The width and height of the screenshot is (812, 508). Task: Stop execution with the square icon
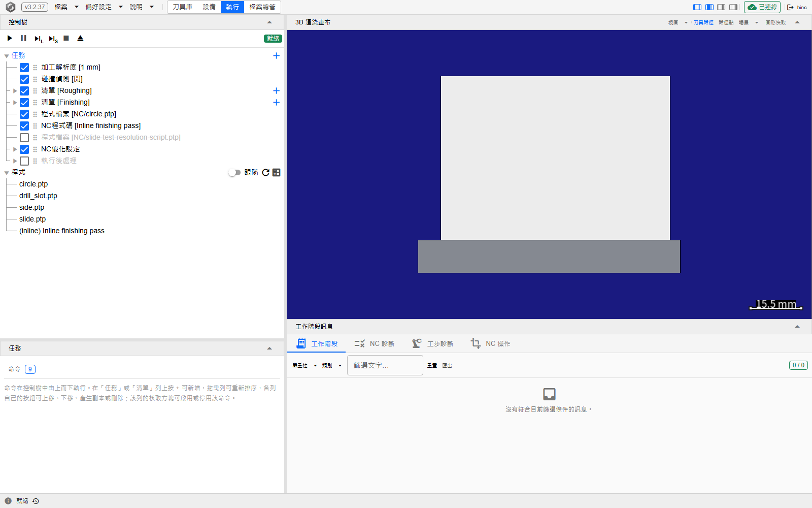(x=66, y=38)
